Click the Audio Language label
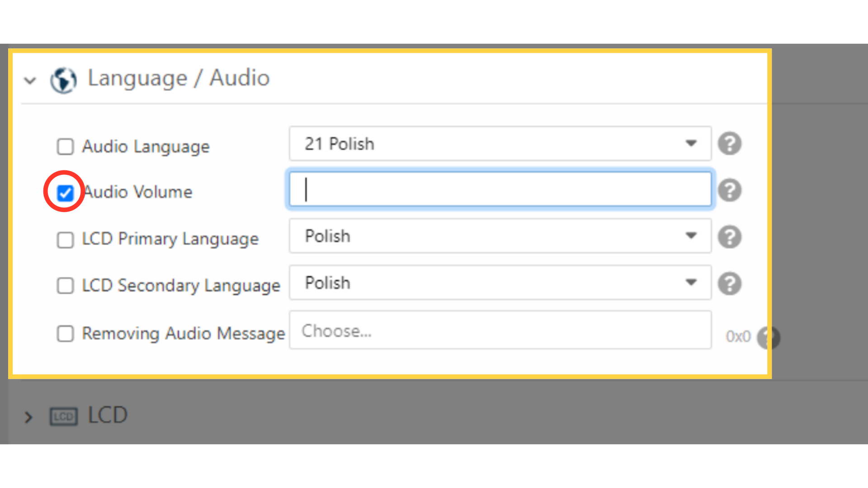Image resolution: width=868 pixels, height=488 pixels. pyautogui.click(x=146, y=147)
